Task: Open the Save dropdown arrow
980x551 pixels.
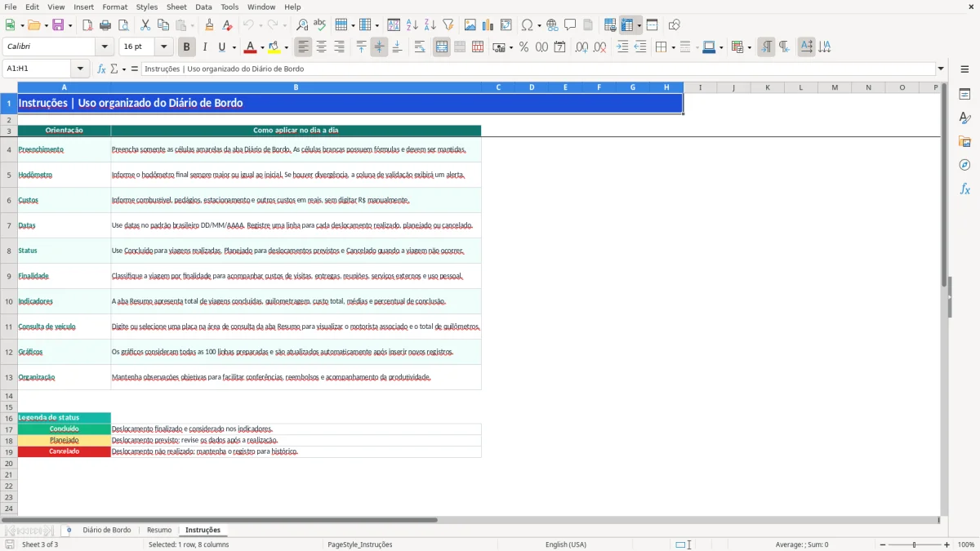Action: [70, 25]
